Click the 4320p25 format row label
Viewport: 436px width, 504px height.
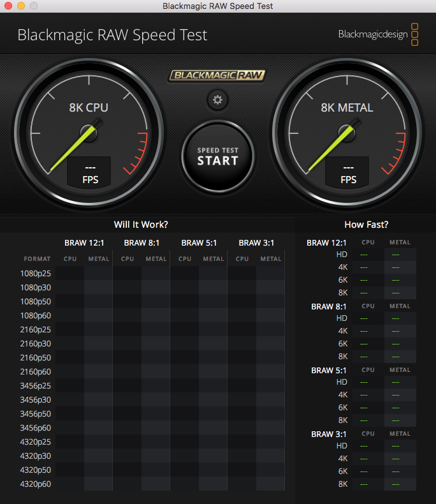tap(36, 442)
